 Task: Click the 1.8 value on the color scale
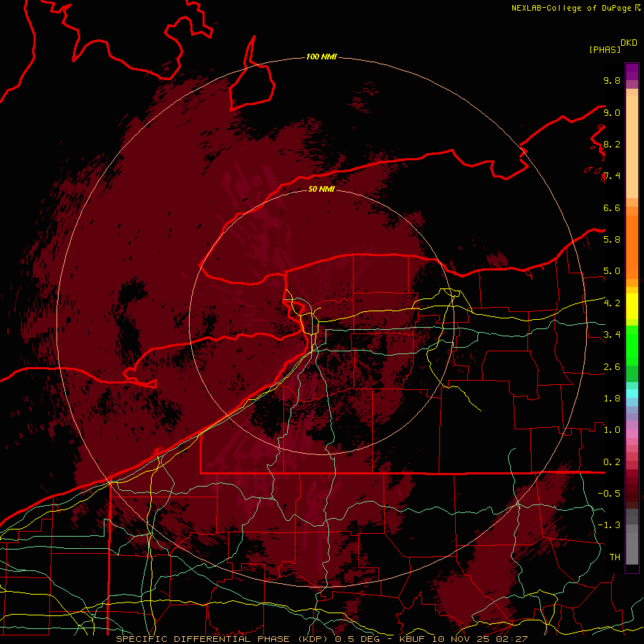(x=612, y=398)
